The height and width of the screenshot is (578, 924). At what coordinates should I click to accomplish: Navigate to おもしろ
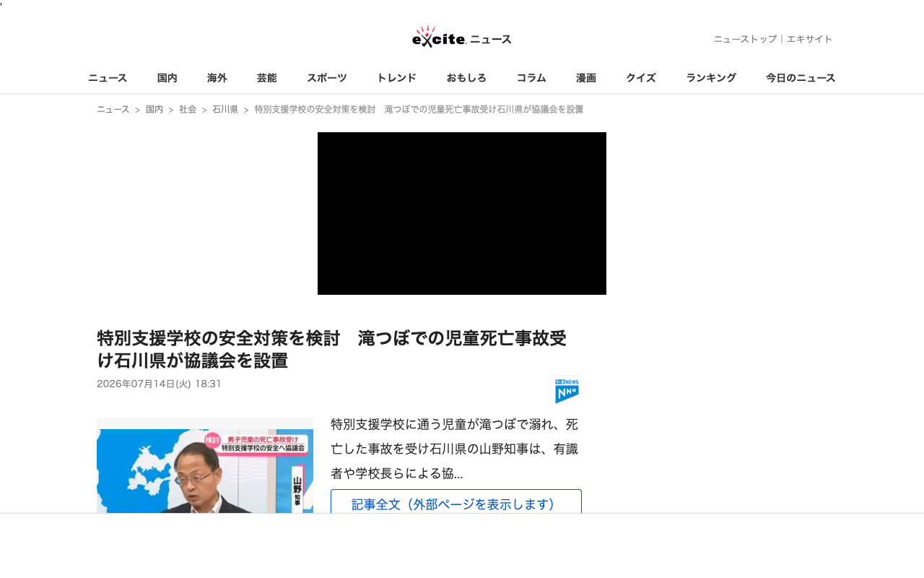pos(466,78)
